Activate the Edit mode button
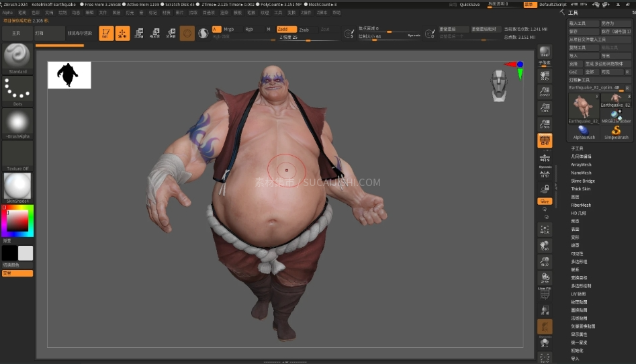 106,34
